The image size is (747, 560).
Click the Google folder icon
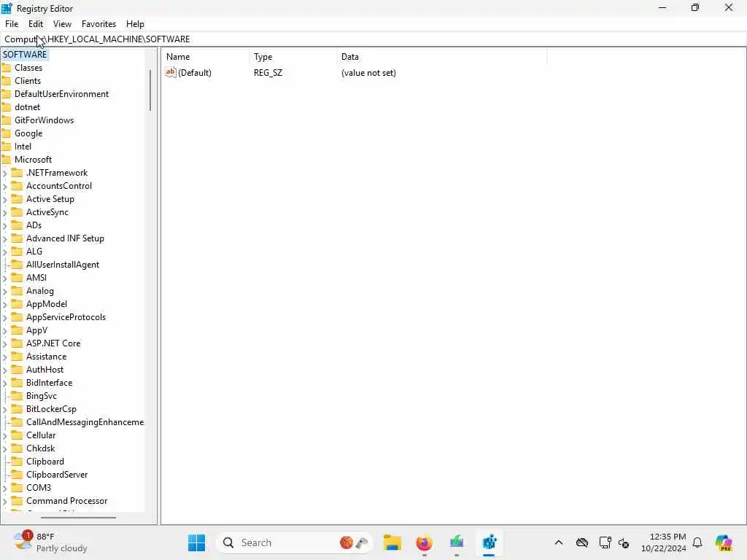(6, 133)
